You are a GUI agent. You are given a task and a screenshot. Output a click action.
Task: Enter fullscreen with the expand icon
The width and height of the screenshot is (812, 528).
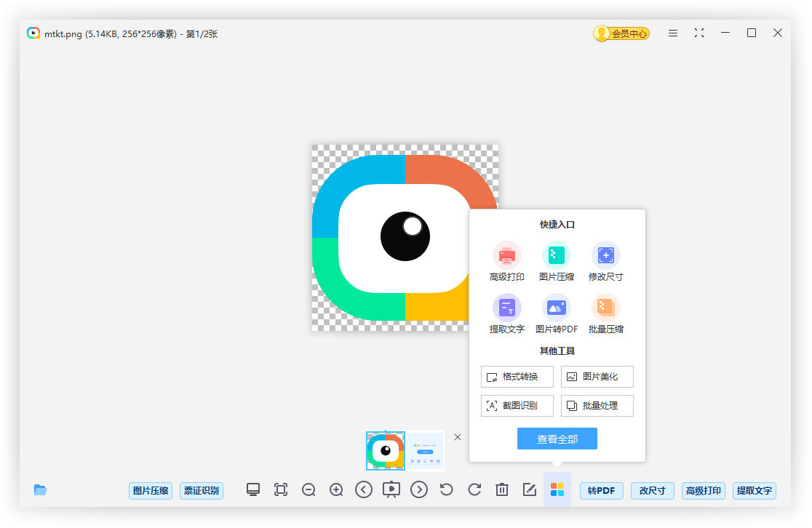point(699,33)
